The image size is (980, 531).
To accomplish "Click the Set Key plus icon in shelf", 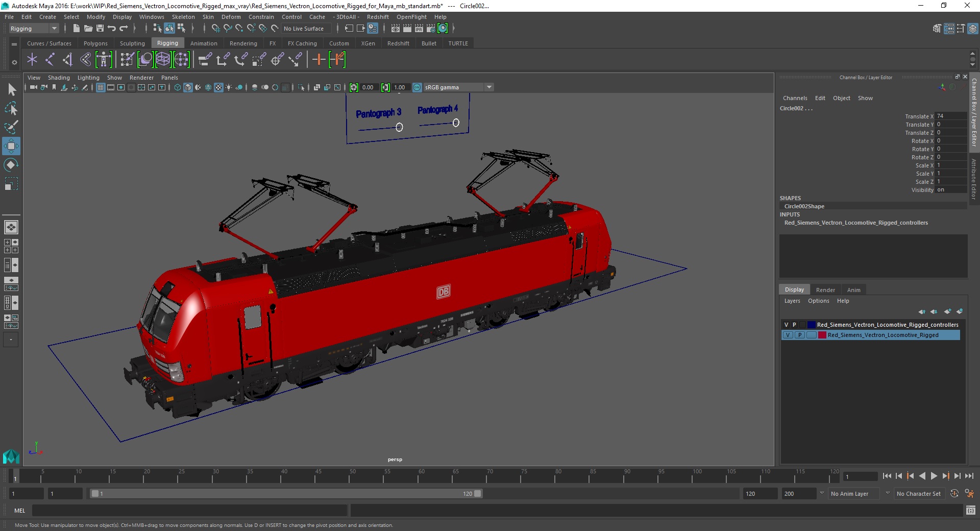I will coord(318,60).
